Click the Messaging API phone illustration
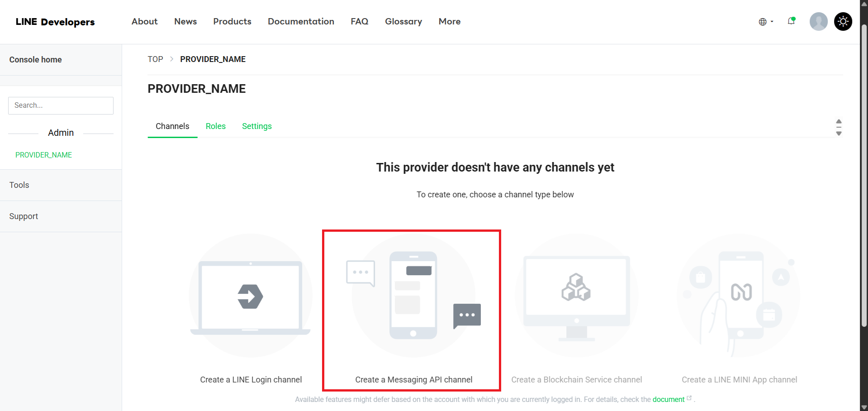This screenshot has height=411, width=868. click(x=413, y=296)
